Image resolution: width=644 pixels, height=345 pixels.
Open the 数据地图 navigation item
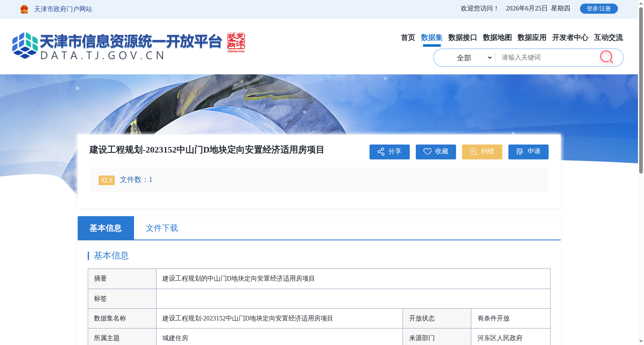click(x=497, y=37)
